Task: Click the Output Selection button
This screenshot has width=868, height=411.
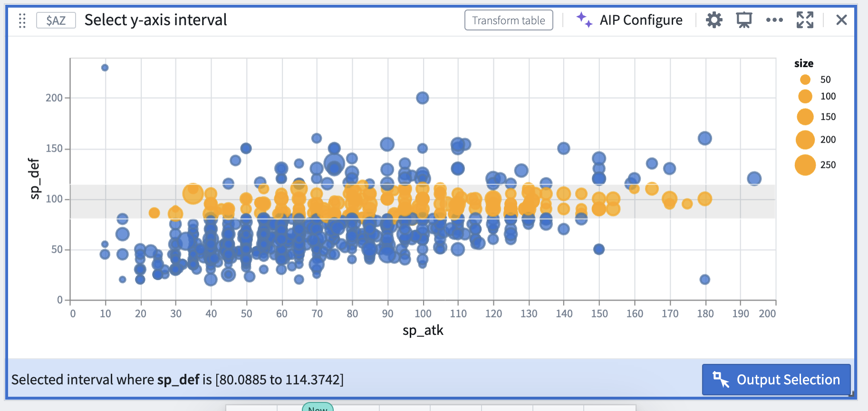Action: [x=776, y=379]
